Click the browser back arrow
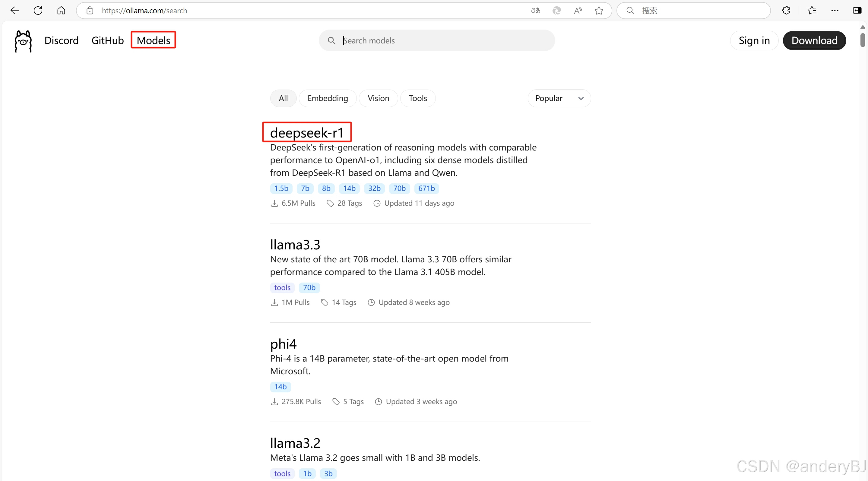This screenshot has width=868, height=481. tap(15, 11)
